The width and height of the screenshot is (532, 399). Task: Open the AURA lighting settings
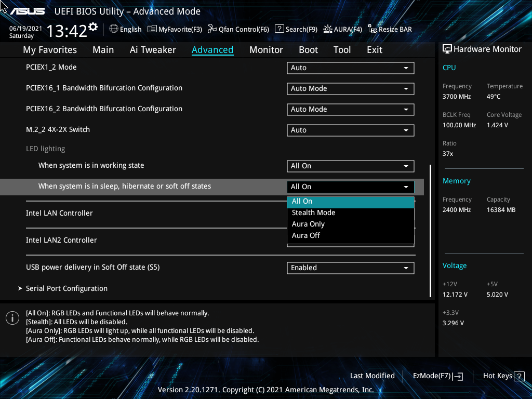coord(342,29)
